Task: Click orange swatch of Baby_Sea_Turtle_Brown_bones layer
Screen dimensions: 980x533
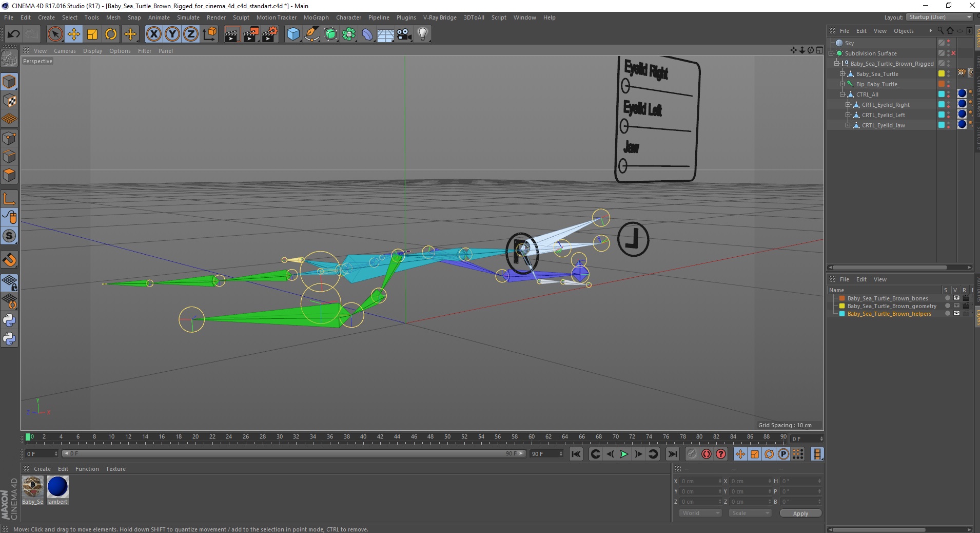Action: point(842,298)
